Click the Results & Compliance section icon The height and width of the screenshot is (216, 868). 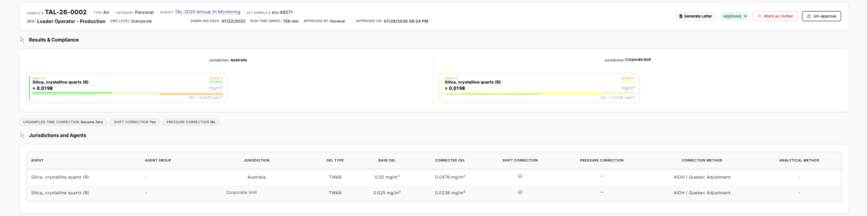tap(22, 40)
